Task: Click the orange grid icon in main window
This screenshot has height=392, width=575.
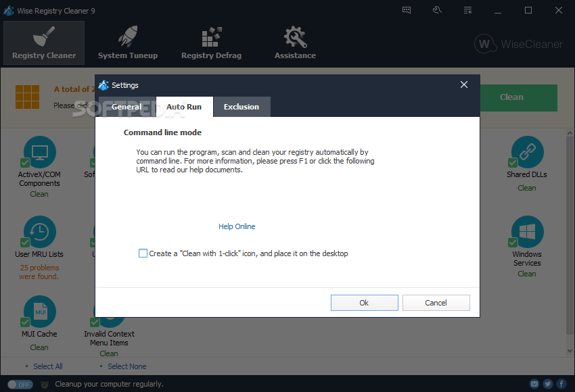Action: 28,97
